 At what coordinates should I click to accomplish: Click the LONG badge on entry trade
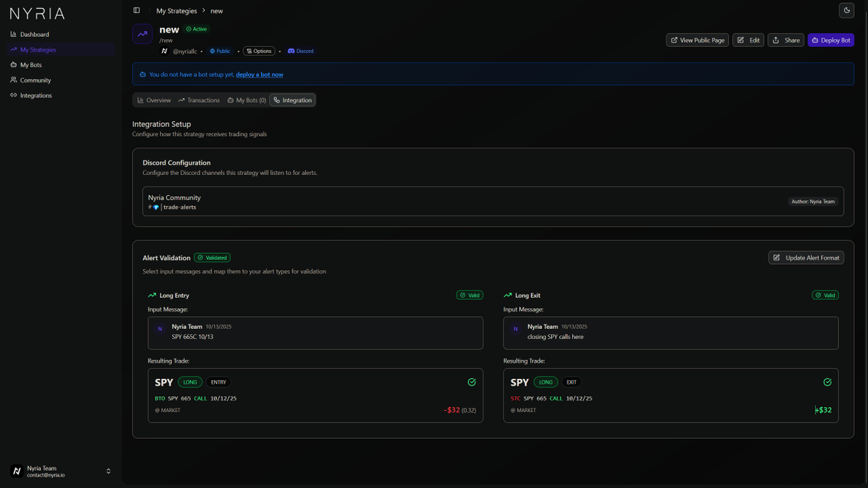point(190,382)
